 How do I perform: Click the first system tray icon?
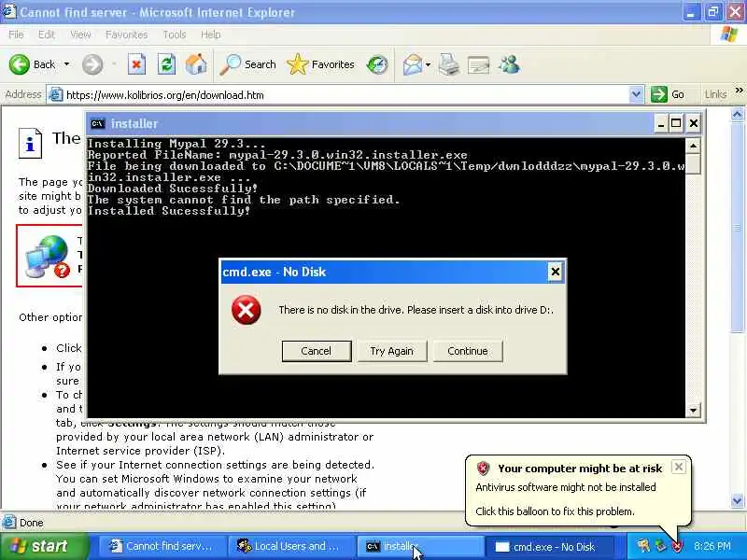[643, 546]
